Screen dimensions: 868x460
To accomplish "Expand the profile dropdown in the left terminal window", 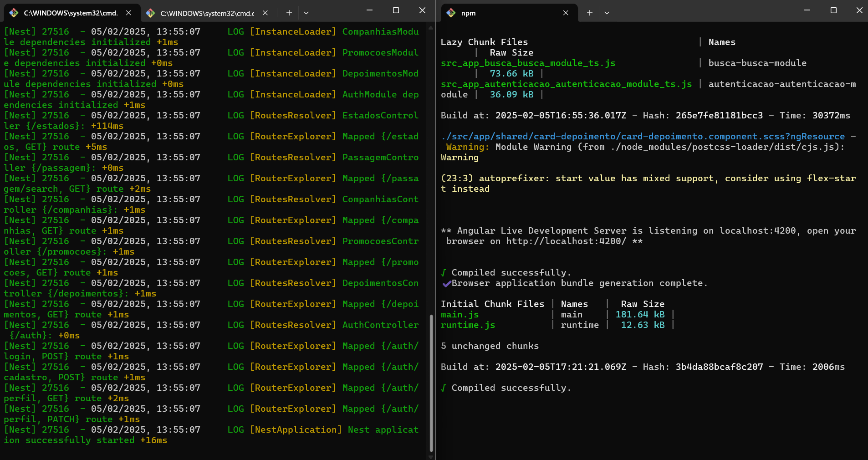I will pos(306,13).
